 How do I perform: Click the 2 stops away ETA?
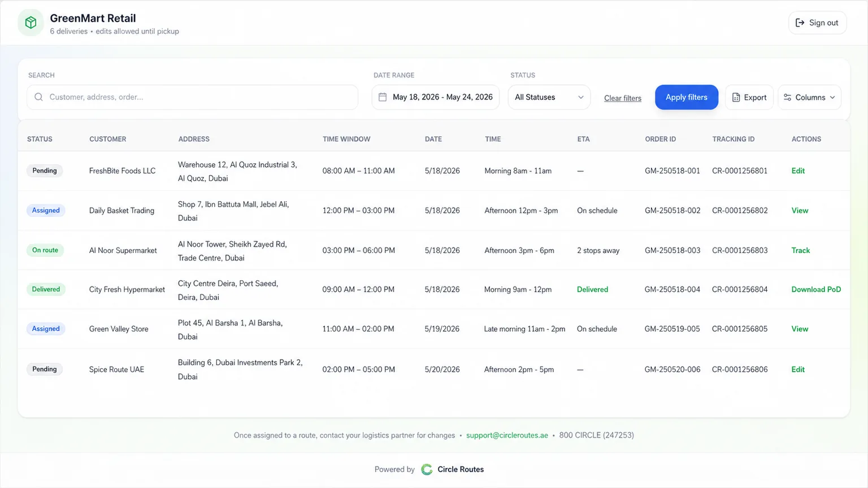click(598, 250)
